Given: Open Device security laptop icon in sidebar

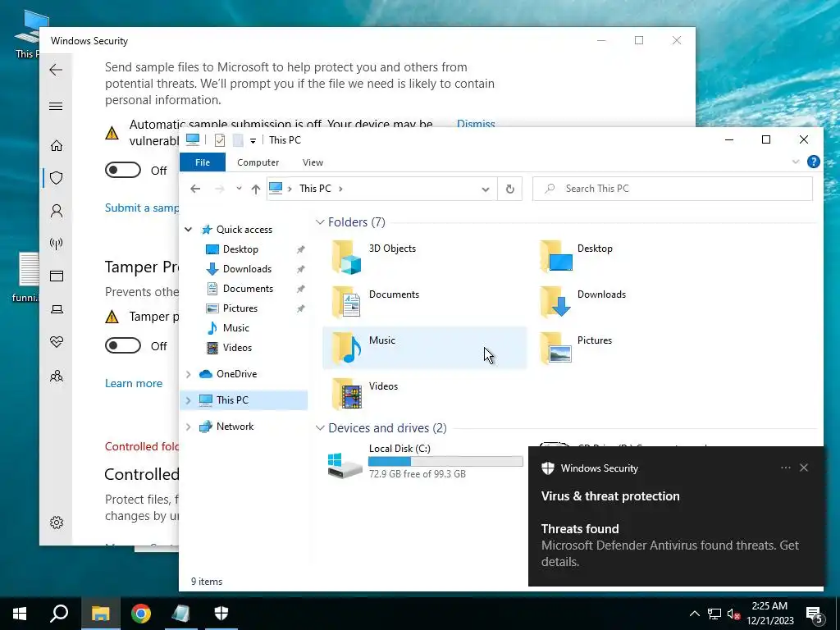Looking at the screenshot, I should coord(57,309).
